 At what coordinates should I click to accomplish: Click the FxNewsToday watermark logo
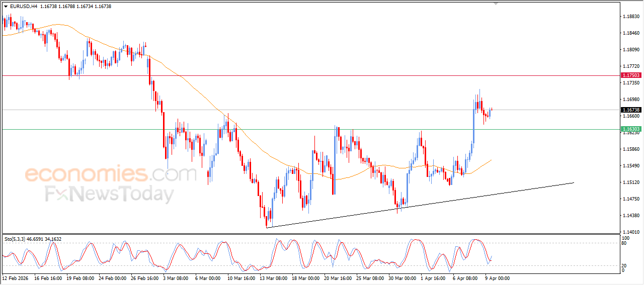coord(110,194)
